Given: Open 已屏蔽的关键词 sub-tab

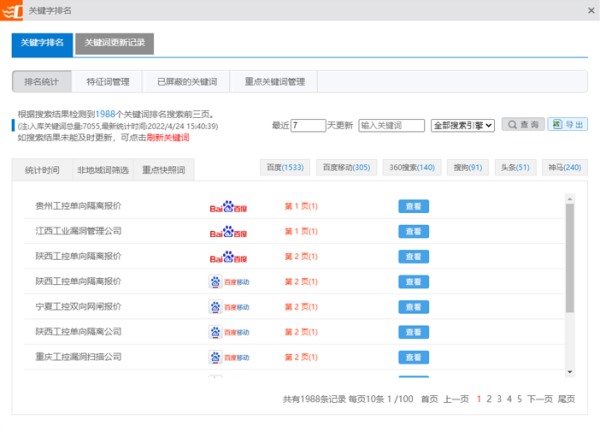Looking at the screenshot, I should pyautogui.click(x=187, y=82).
